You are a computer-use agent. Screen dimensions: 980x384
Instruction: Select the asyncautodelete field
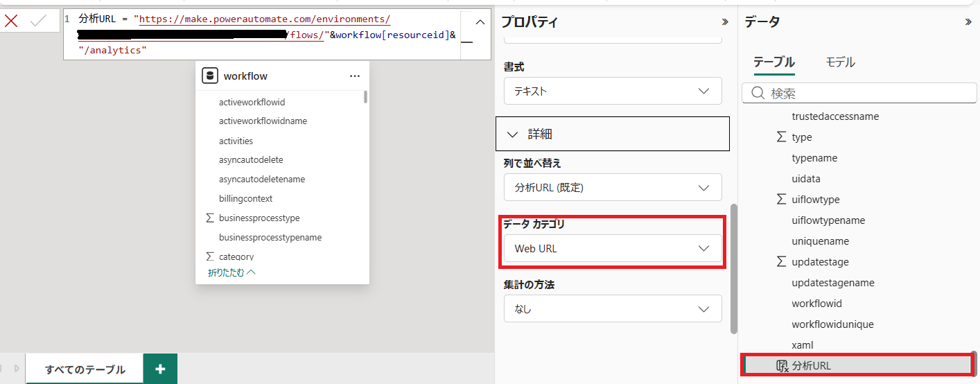pos(251,159)
